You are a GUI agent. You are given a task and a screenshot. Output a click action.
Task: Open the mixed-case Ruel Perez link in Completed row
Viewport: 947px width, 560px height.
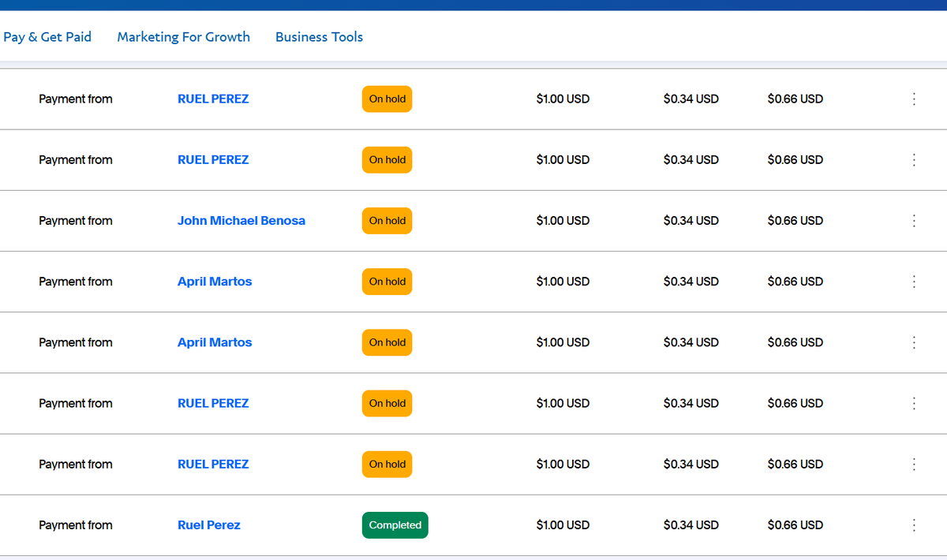coord(209,525)
